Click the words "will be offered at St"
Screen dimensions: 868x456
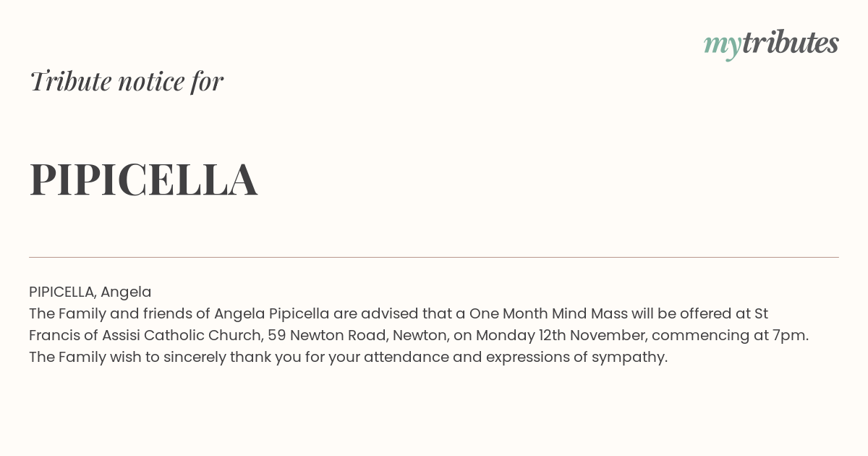(x=699, y=313)
